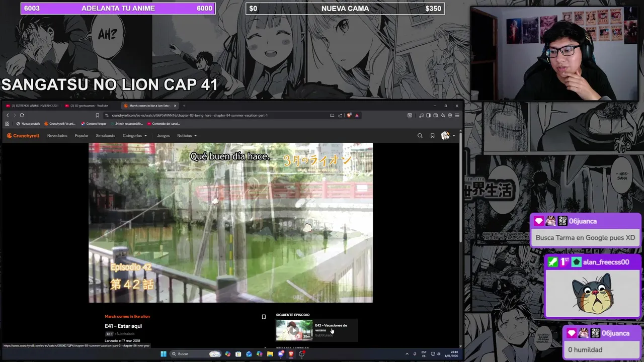Open the Crunchyroll watchlist bookmark icon in header

(432, 135)
